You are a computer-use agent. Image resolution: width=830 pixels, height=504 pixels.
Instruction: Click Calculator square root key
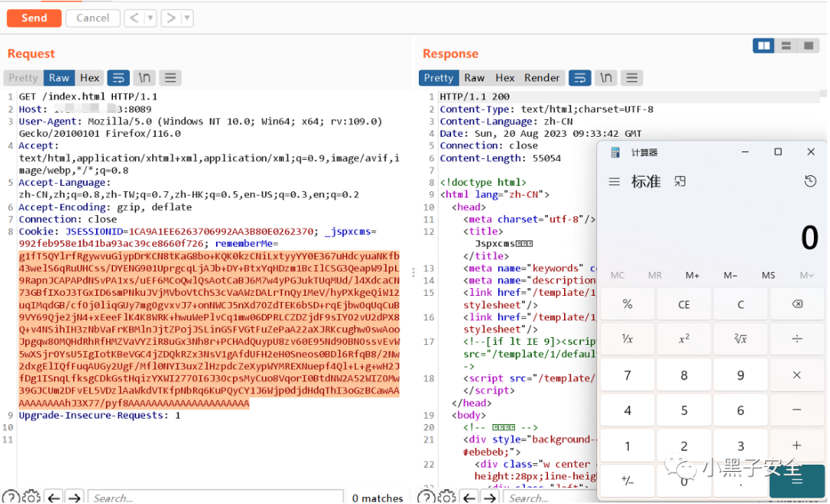coord(741,339)
